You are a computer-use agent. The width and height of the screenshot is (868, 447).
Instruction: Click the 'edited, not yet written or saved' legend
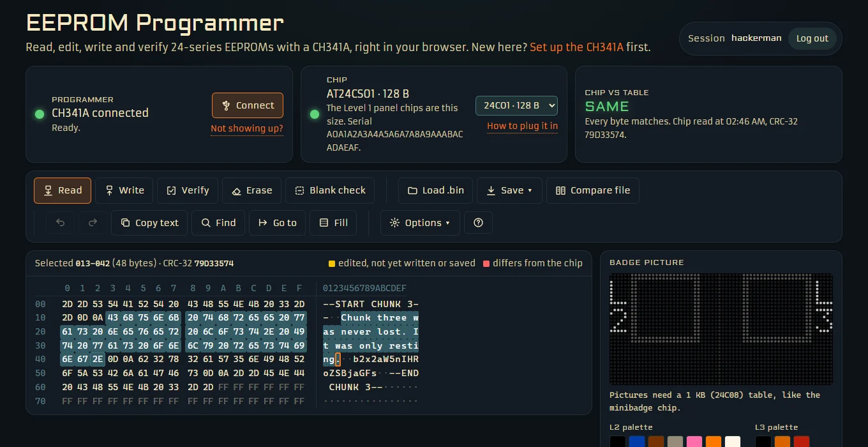click(402, 263)
